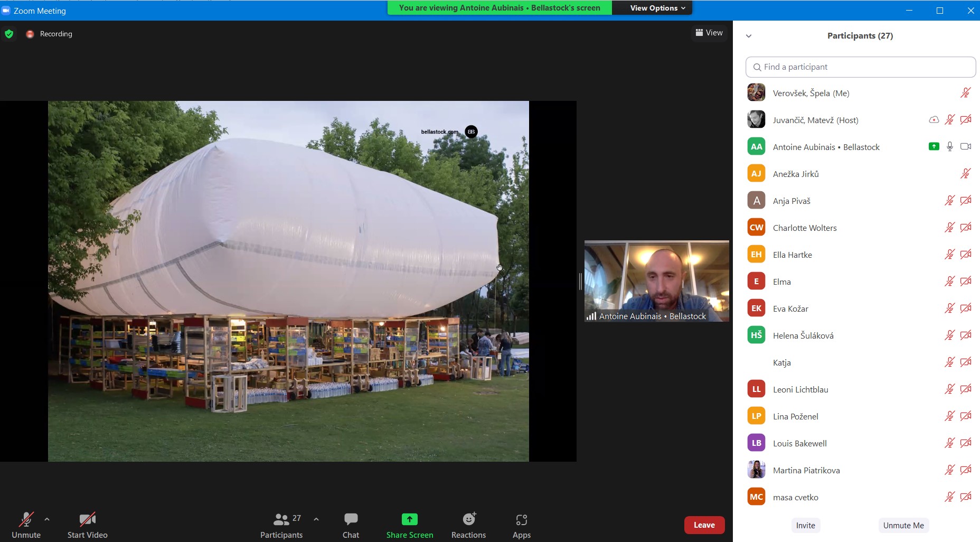Click Antoine Aubinais's microphone icon

[x=949, y=146]
